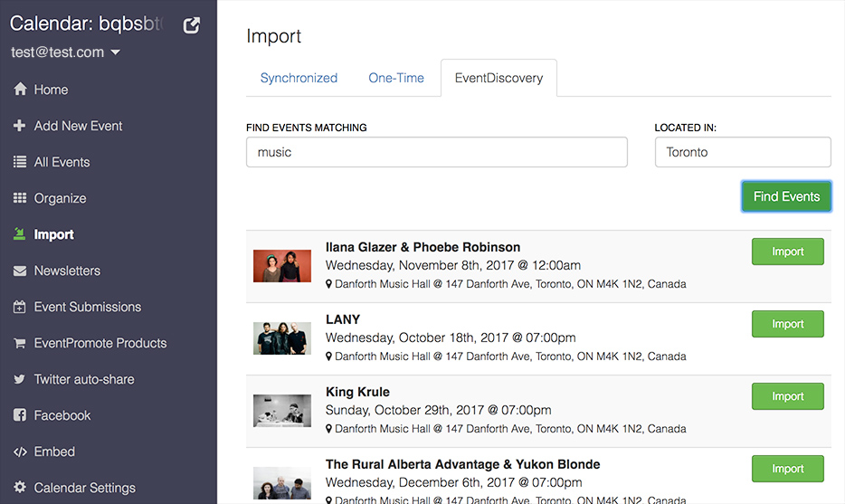845x504 pixels.
Task: Import the Ilana Glazer & Phoebe Robinson event
Action: (787, 252)
